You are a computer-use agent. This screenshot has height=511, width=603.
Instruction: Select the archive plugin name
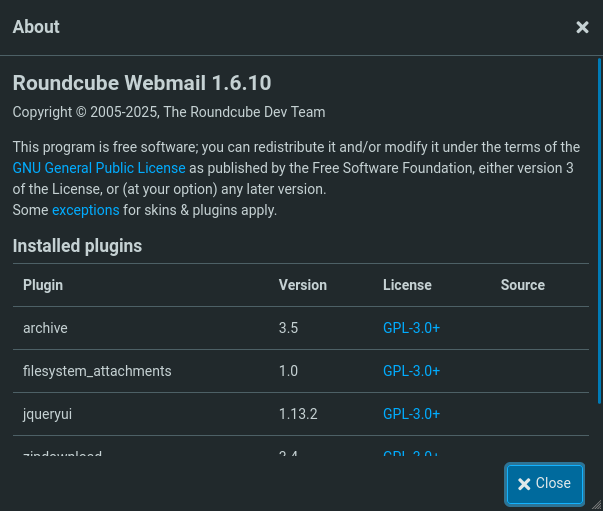pyautogui.click(x=45, y=328)
